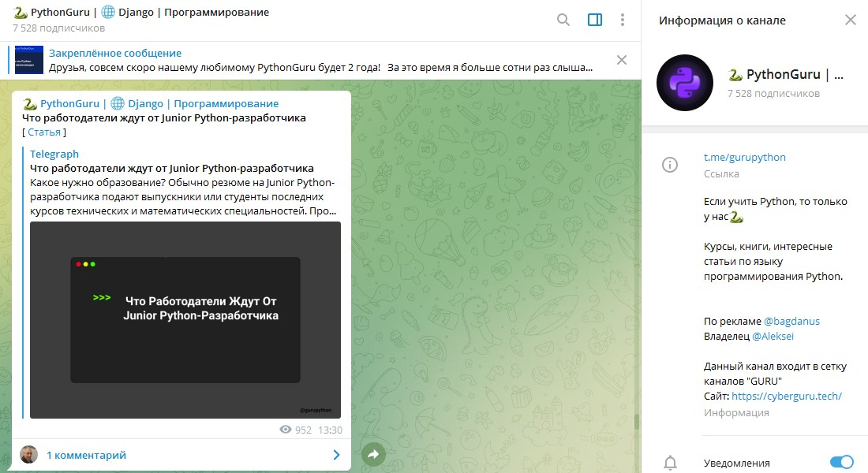The width and height of the screenshot is (868, 473).
Task: Dismiss the pinned message bar
Action: point(622,60)
